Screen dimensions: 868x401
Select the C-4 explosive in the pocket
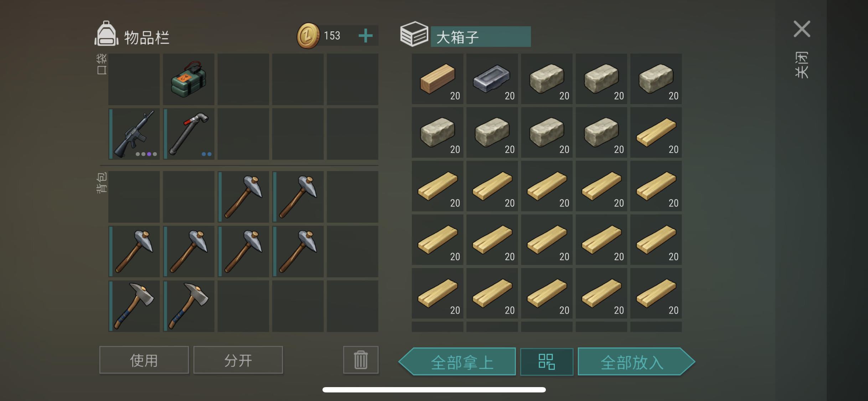click(188, 79)
